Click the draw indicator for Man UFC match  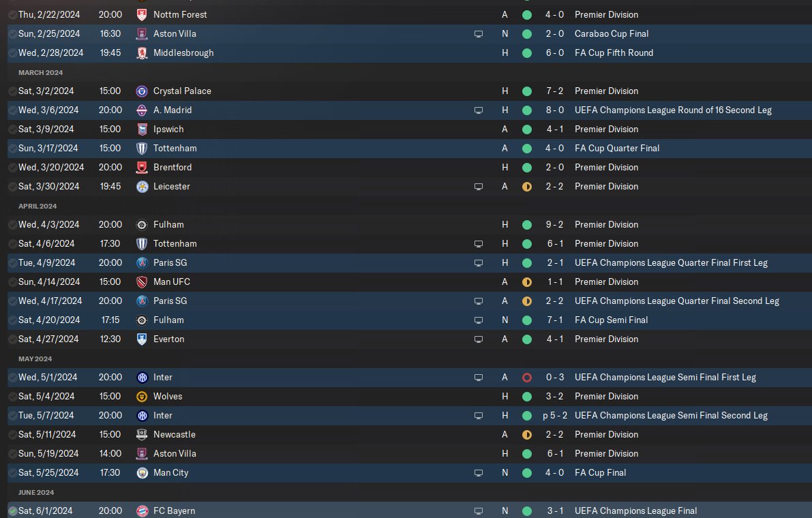pos(526,282)
